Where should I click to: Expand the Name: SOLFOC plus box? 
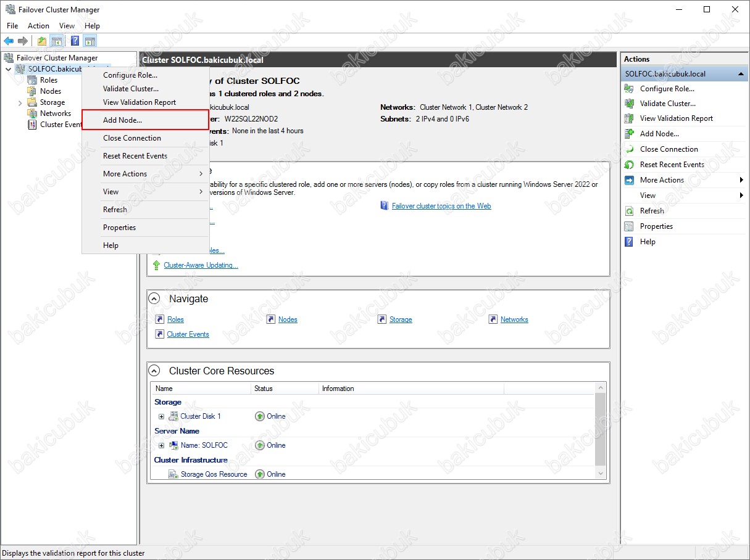162,445
